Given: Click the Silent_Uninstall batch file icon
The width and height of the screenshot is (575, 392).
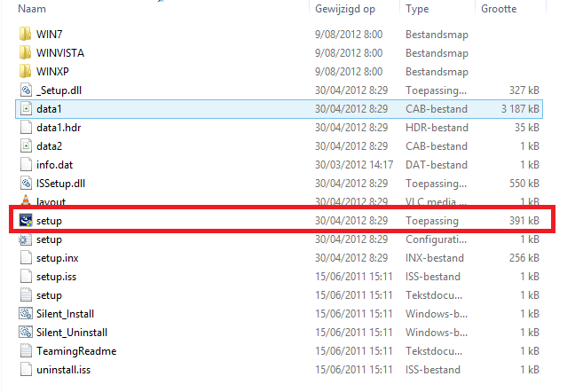Looking at the screenshot, I should click(26, 333).
